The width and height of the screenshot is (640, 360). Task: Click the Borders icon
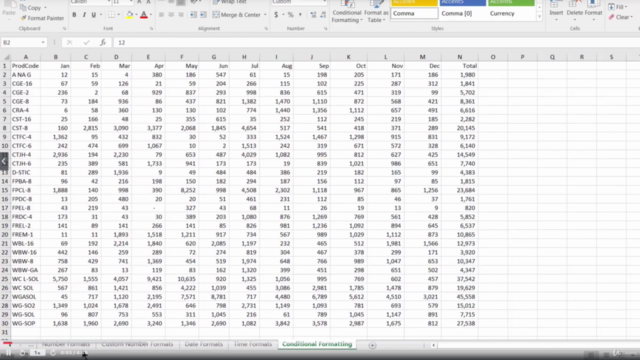pyautogui.click(x=111, y=15)
